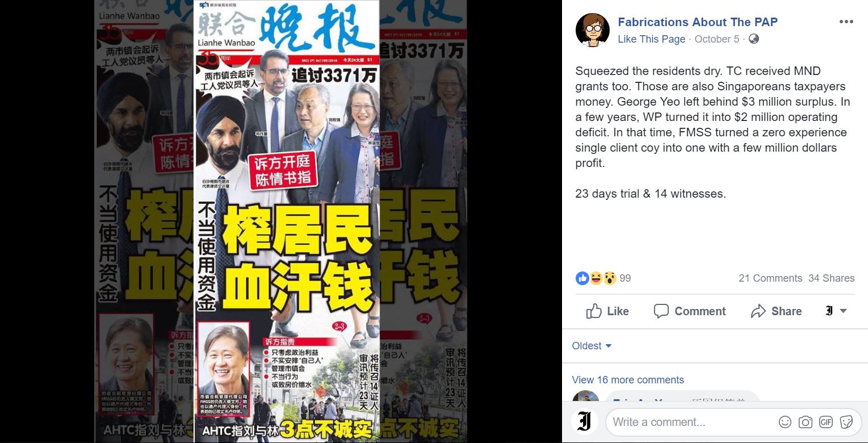This screenshot has height=443, width=868.
Task: Open the post options three-dots menu
Action: point(846,22)
